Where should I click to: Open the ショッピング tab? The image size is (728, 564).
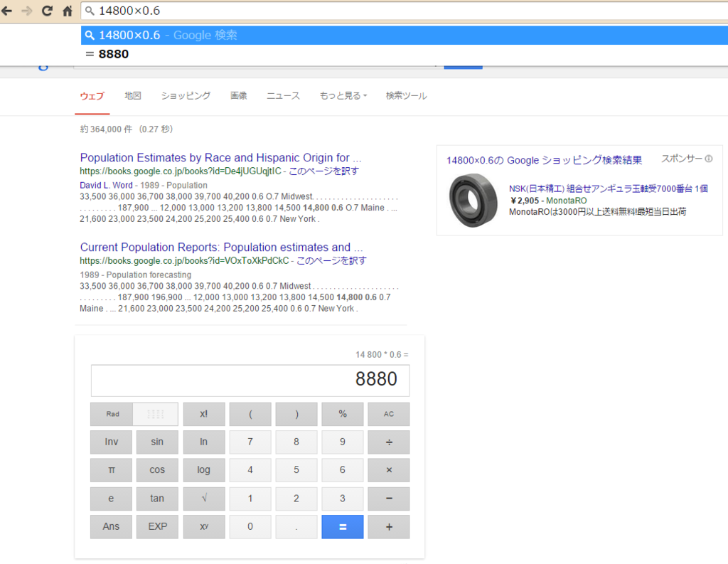[x=186, y=96]
